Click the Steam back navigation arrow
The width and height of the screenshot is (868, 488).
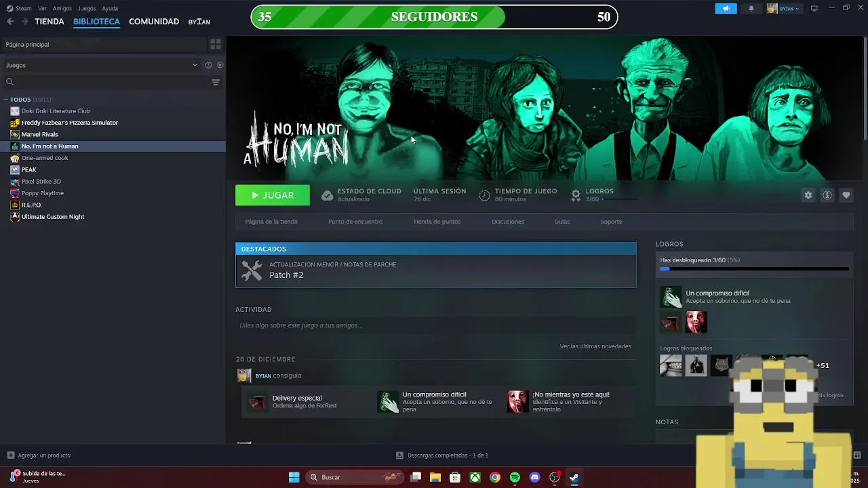coord(10,22)
